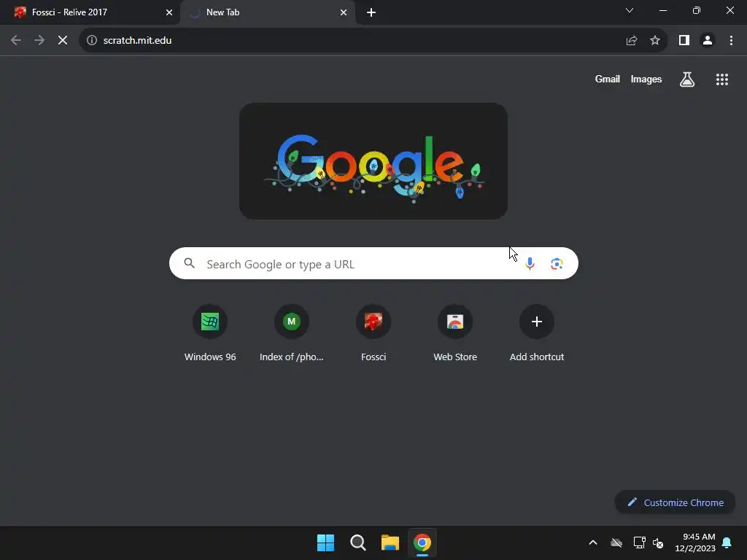Go back to previous page

click(x=16, y=41)
